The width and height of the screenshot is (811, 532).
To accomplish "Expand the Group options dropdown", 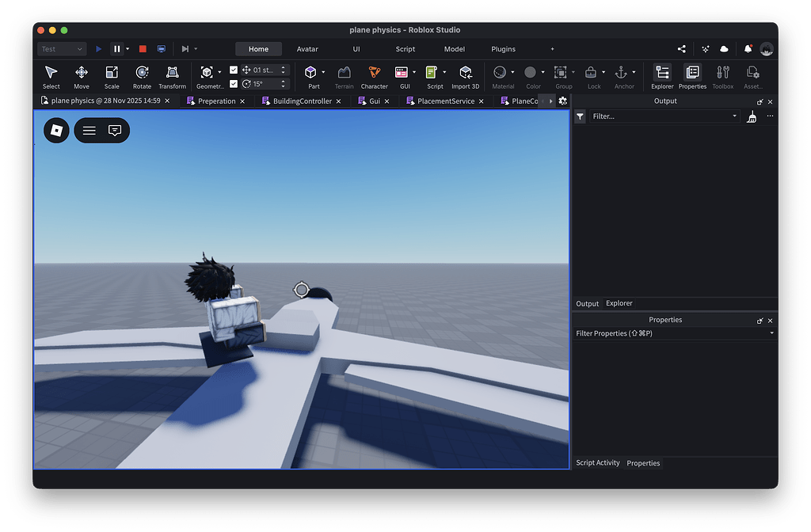I will [573, 72].
